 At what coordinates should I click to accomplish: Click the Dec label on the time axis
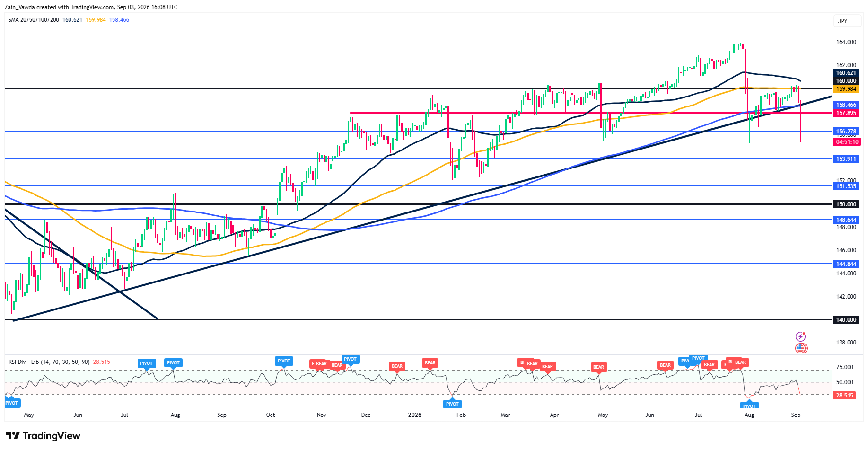pyautogui.click(x=366, y=415)
